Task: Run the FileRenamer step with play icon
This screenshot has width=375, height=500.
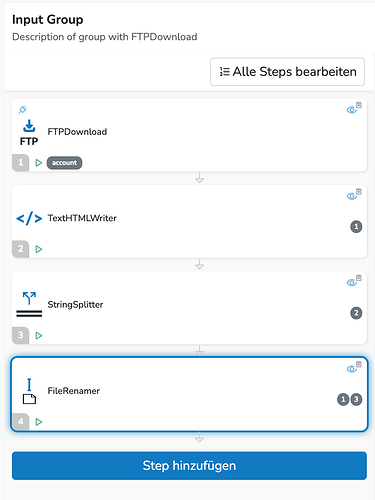Action: coord(39,422)
